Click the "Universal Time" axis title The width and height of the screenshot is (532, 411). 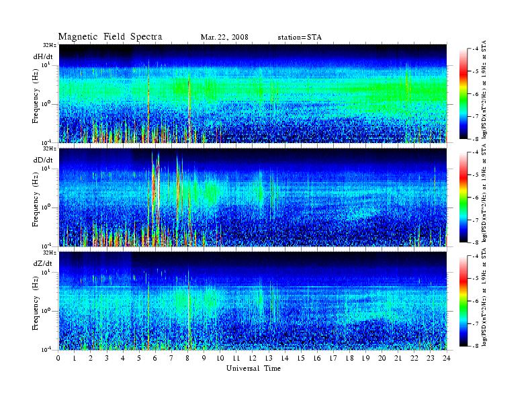pyautogui.click(x=253, y=368)
